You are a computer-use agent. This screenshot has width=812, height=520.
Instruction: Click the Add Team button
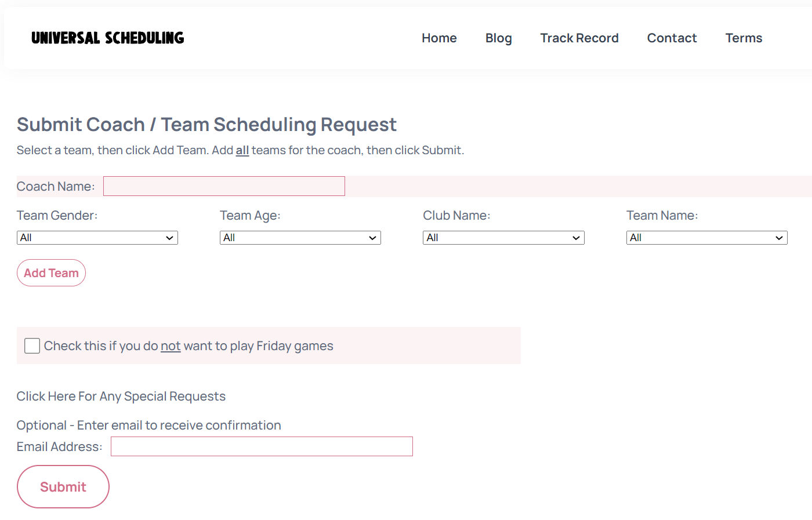51,272
